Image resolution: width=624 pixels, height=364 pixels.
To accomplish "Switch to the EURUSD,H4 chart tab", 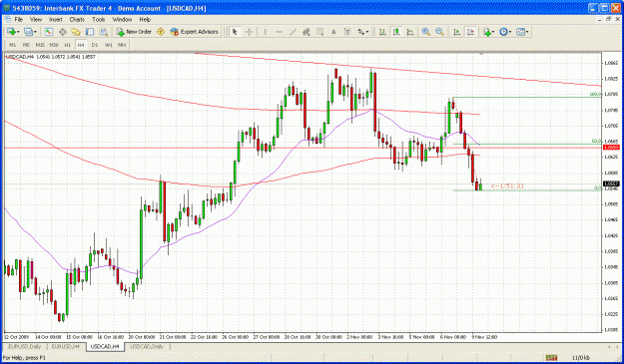I will [66, 346].
